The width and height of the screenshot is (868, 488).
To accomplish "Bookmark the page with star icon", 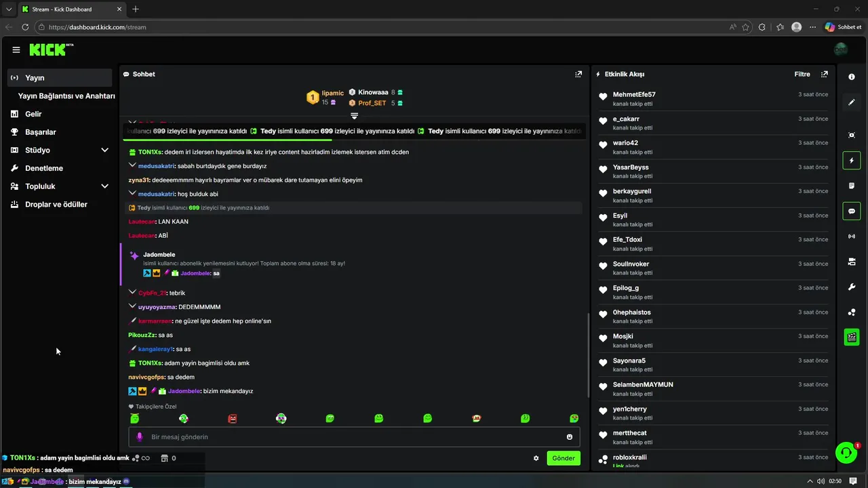I will (x=745, y=27).
